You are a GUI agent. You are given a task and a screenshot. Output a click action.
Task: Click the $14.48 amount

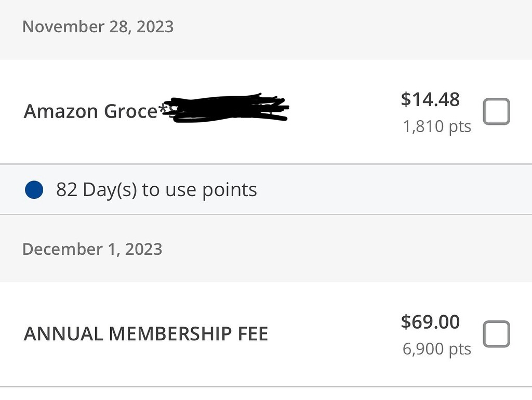pyautogui.click(x=430, y=99)
